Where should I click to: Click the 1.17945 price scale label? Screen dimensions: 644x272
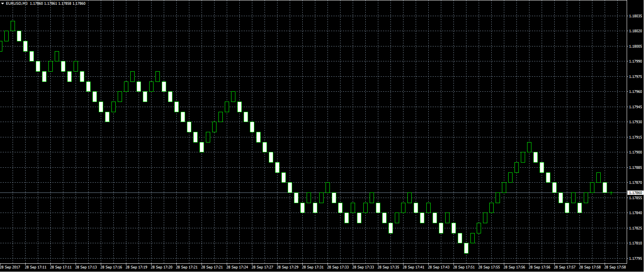click(636, 107)
